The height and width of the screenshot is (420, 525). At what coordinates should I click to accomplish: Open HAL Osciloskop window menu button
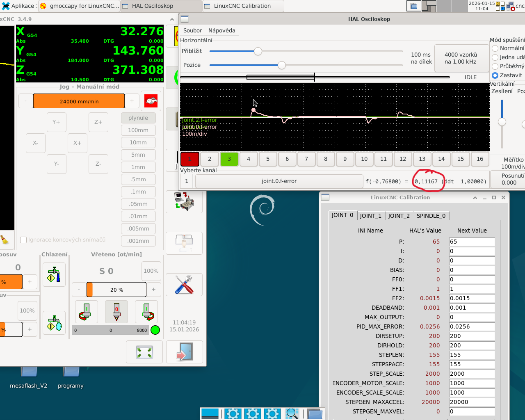click(x=185, y=19)
